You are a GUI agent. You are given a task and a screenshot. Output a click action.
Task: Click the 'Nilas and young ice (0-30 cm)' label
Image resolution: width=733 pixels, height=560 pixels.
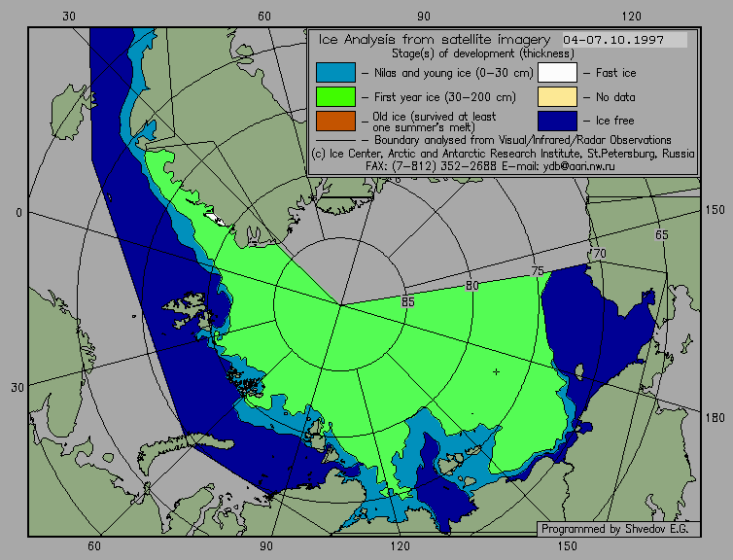pos(453,73)
